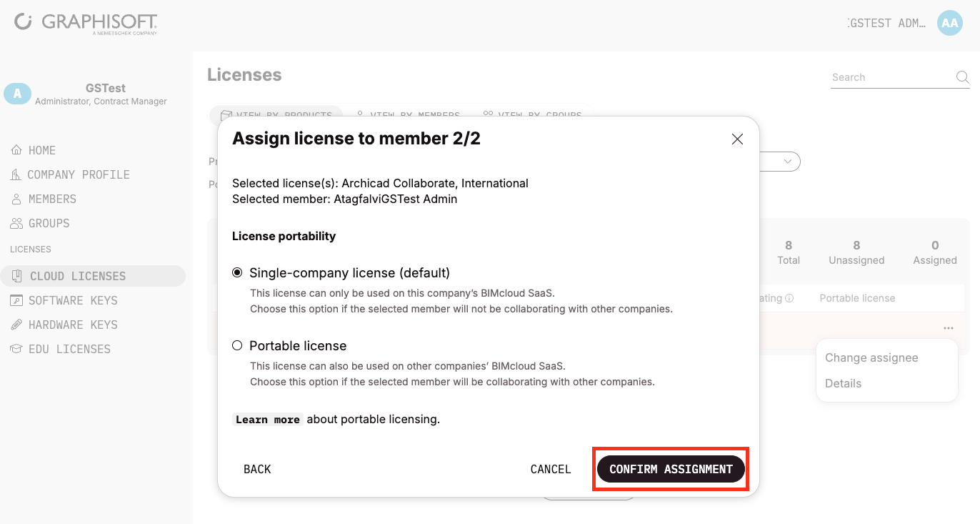Click the Hardware Keys icon

click(16, 325)
